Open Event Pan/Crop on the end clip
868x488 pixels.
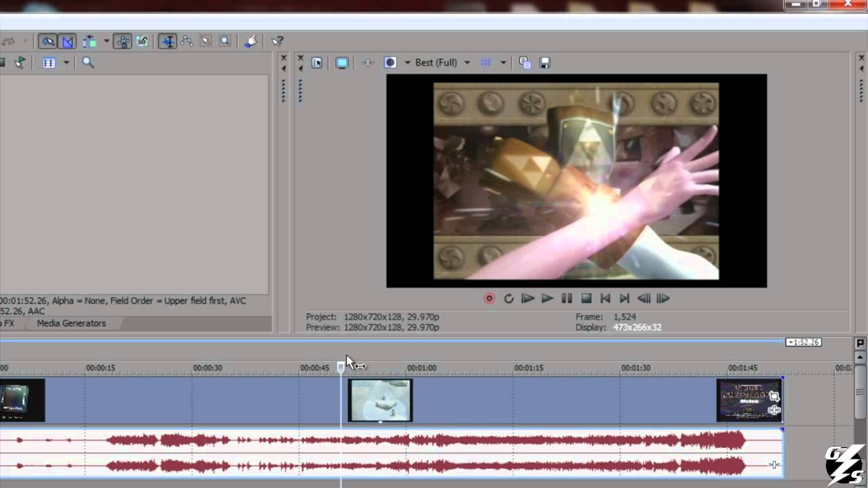[x=774, y=397]
